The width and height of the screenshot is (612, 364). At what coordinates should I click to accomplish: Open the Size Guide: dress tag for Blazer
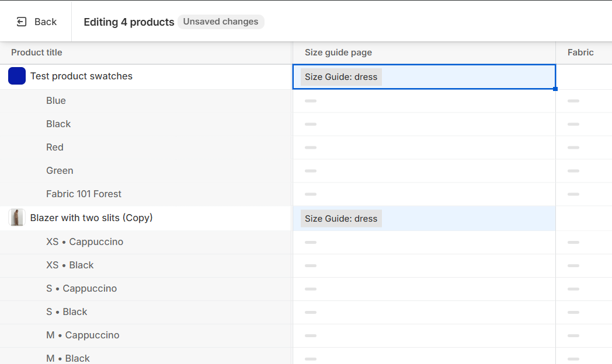pyautogui.click(x=341, y=219)
